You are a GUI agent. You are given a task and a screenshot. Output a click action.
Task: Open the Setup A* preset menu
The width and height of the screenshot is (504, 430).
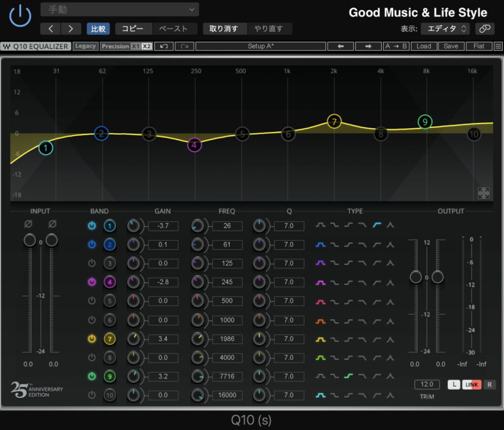click(x=261, y=47)
